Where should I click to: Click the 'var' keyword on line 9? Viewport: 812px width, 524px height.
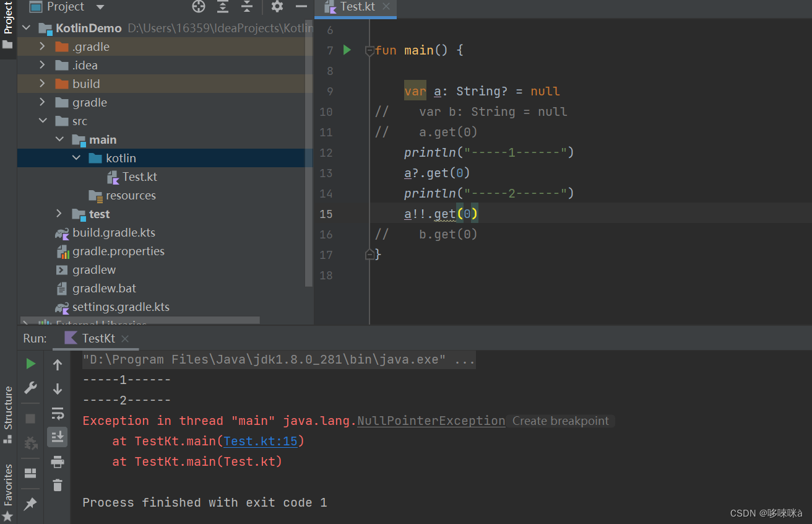pos(415,91)
